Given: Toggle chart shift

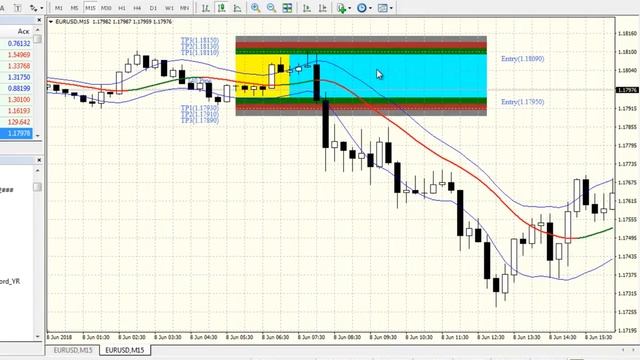Looking at the screenshot, I should [x=323, y=8].
